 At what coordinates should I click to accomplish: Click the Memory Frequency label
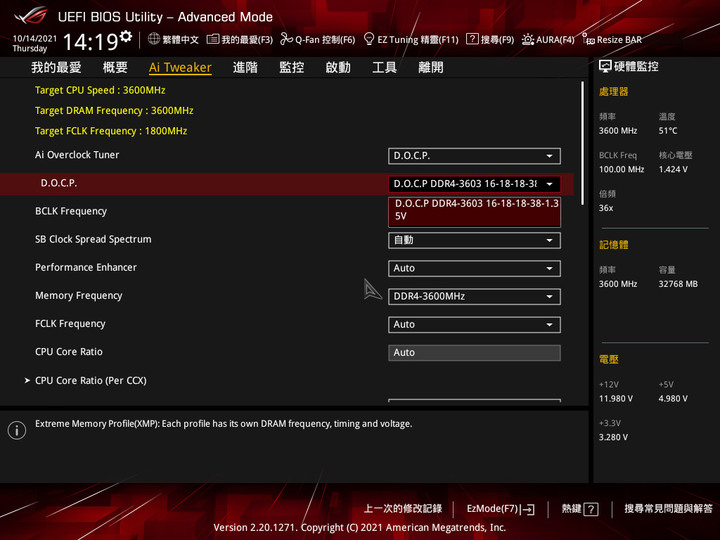coord(79,296)
